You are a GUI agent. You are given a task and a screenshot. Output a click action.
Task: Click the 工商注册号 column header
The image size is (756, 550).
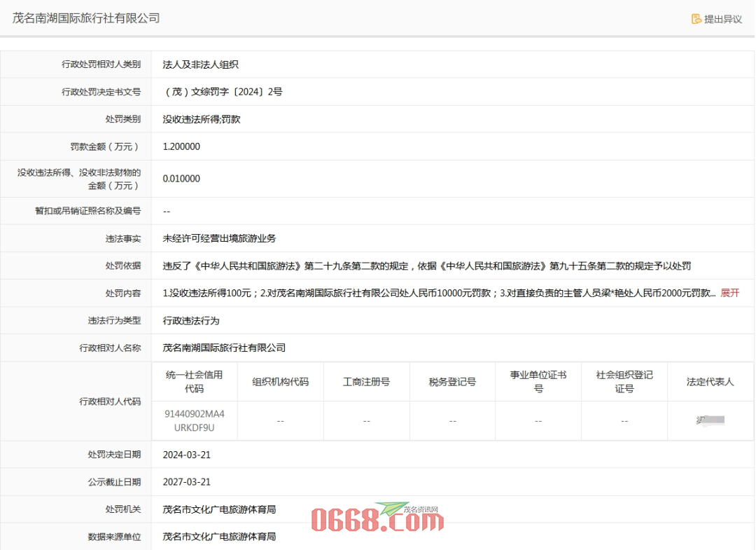pos(366,382)
